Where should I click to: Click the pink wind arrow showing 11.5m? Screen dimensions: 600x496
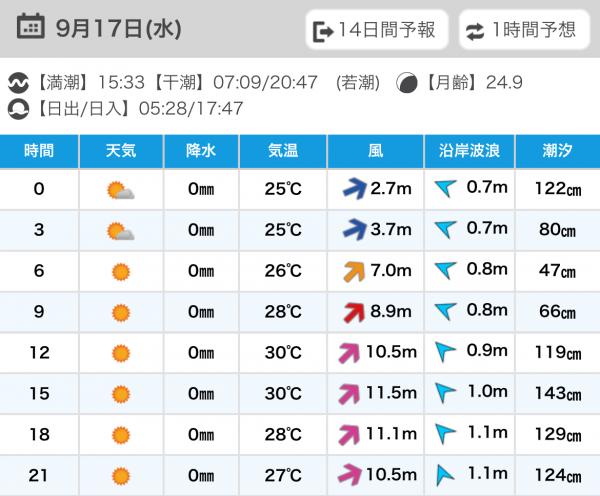(350, 393)
